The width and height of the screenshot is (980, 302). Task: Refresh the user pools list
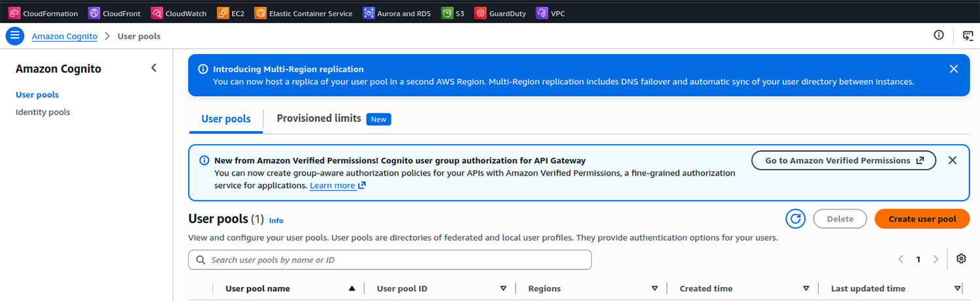(796, 219)
